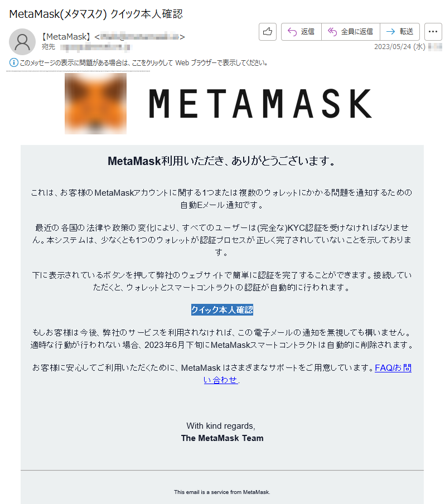
Task: Open the three-dots more actions menu
Action: click(433, 31)
